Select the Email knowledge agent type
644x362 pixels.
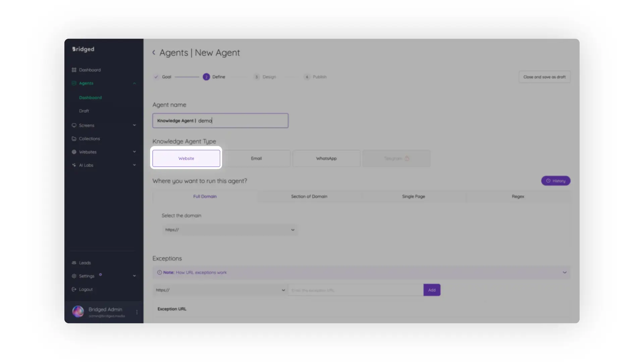[x=256, y=158]
